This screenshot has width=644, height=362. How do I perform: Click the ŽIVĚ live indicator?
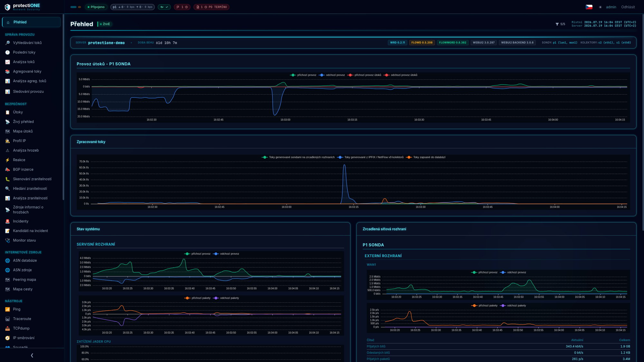point(105,24)
